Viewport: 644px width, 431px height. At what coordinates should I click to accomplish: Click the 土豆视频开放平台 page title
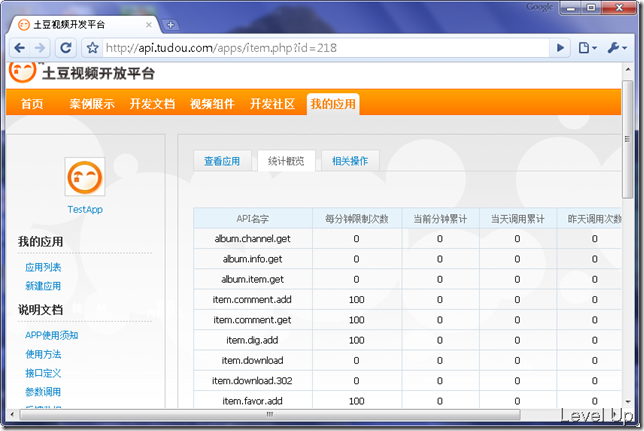tap(98, 74)
